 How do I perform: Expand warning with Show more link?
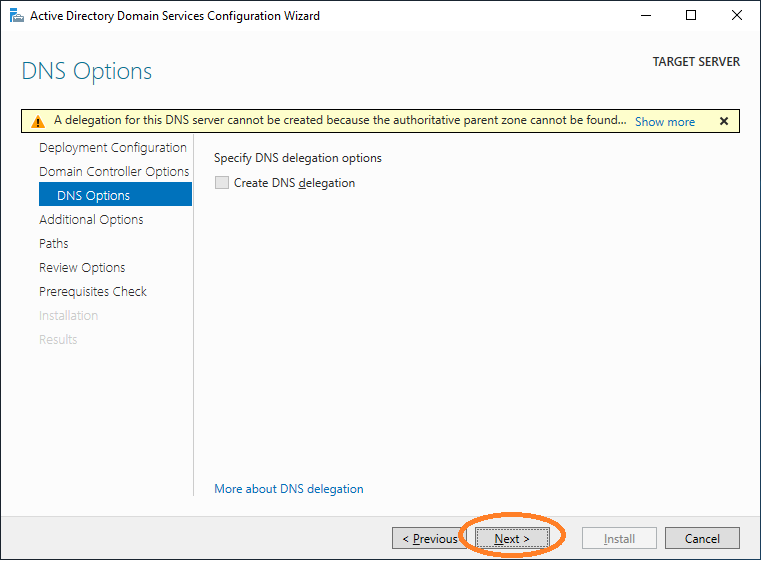(x=664, y=121)
